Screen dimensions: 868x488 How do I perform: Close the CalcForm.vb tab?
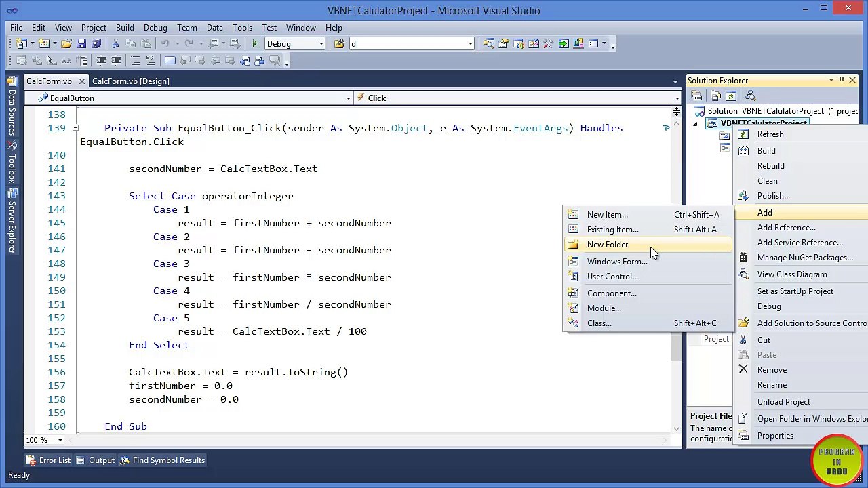(81, 81)
